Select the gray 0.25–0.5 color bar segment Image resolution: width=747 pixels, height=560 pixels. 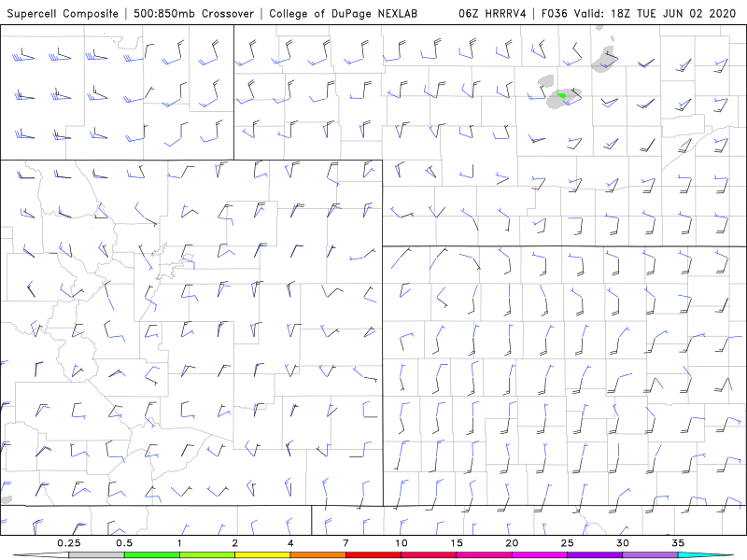[97, 555]
